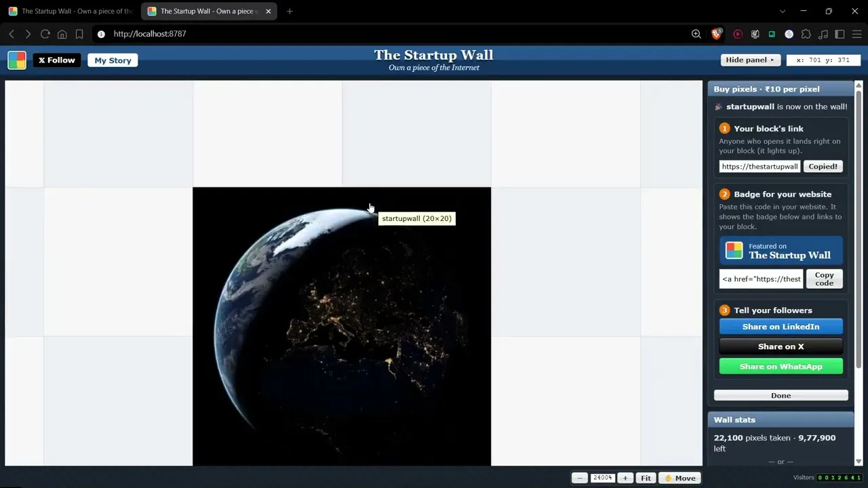The height and width of the screenshot is (488, 868).
Task: Click the Copy code button
Action: pos(824,279)
